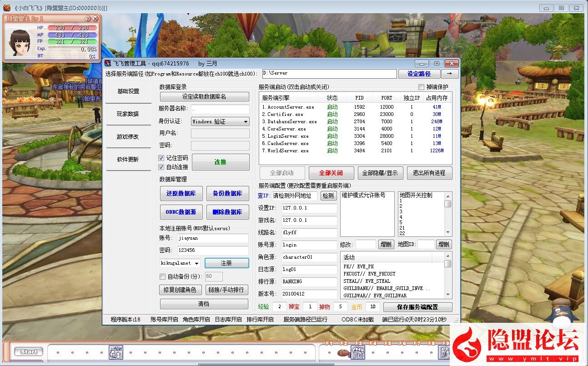The width and height of the screenshot is (588, 366).
Task: Click the 账号 input field containing jiayuan
Action: (x=212, y=238)
